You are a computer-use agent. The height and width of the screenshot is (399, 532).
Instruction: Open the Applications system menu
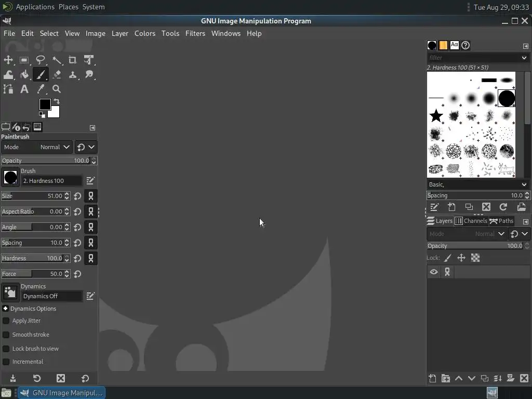point(35,7)
